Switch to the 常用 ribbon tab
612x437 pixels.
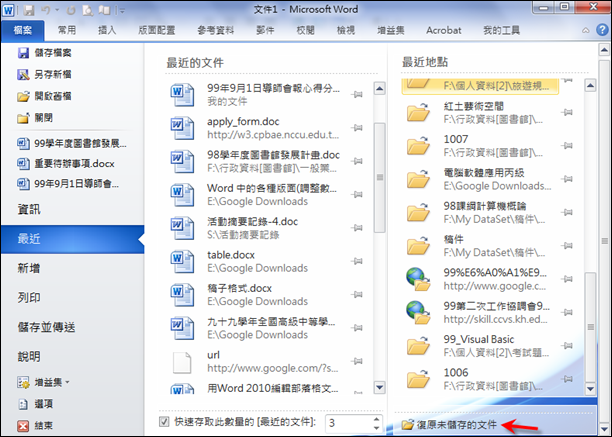coord(67,30)
